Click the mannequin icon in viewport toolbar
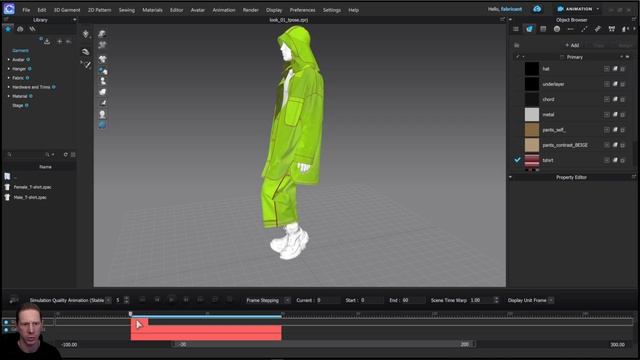 click(102, 81)
